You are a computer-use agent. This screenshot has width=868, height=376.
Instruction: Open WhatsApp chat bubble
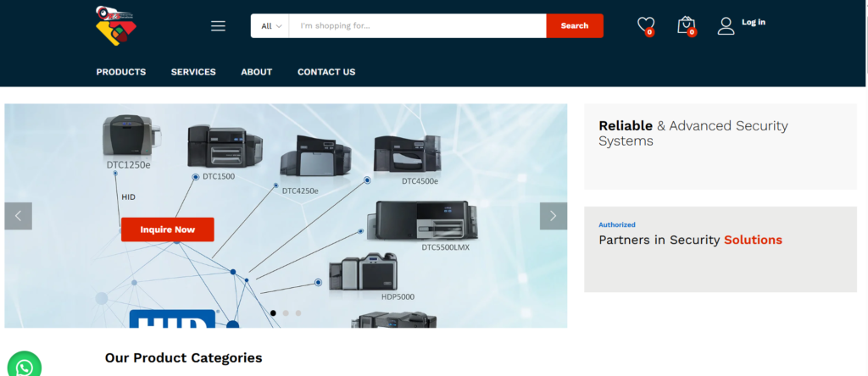pyautogui.click(x=25, y=366)
